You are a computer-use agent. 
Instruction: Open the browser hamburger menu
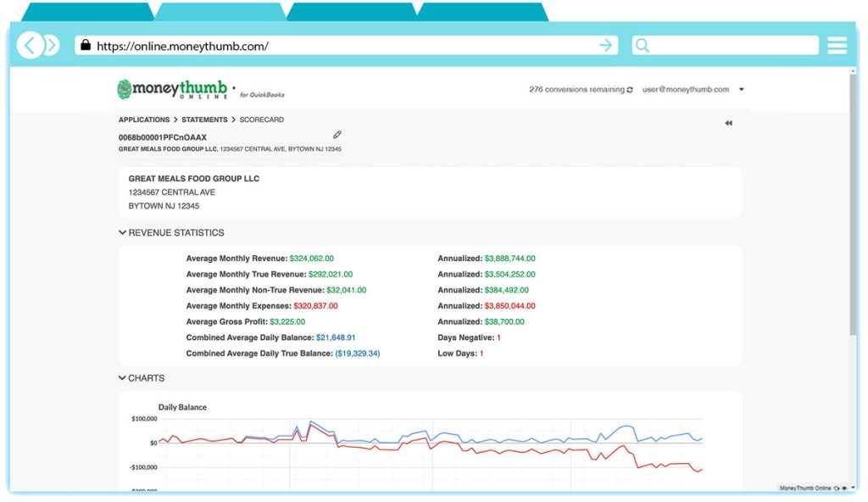tap(837, 45)
